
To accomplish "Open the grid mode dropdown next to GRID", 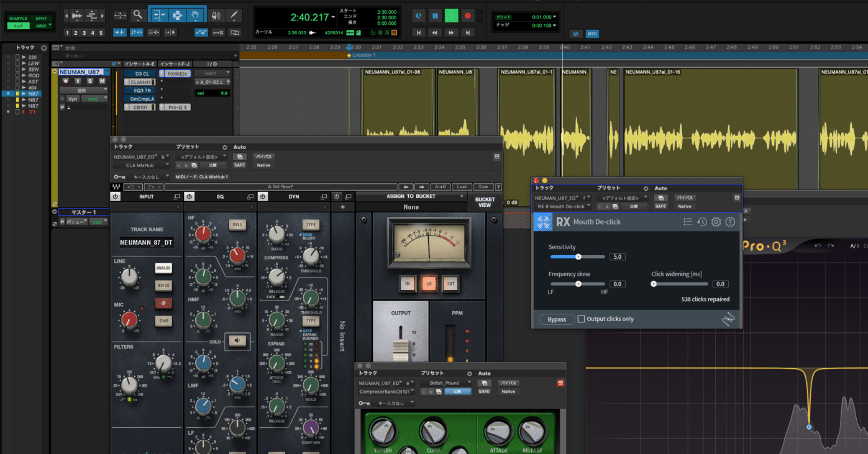I will 50,25.
